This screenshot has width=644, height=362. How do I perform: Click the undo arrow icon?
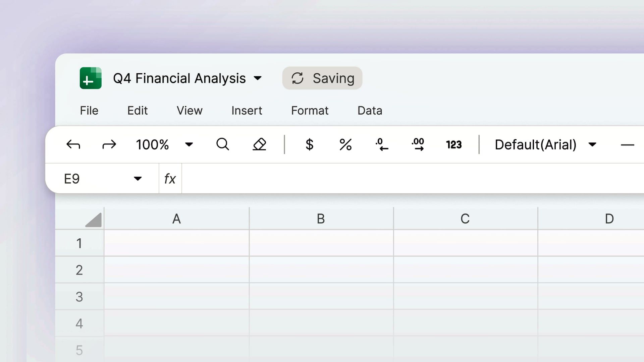[x=73, y=145]
